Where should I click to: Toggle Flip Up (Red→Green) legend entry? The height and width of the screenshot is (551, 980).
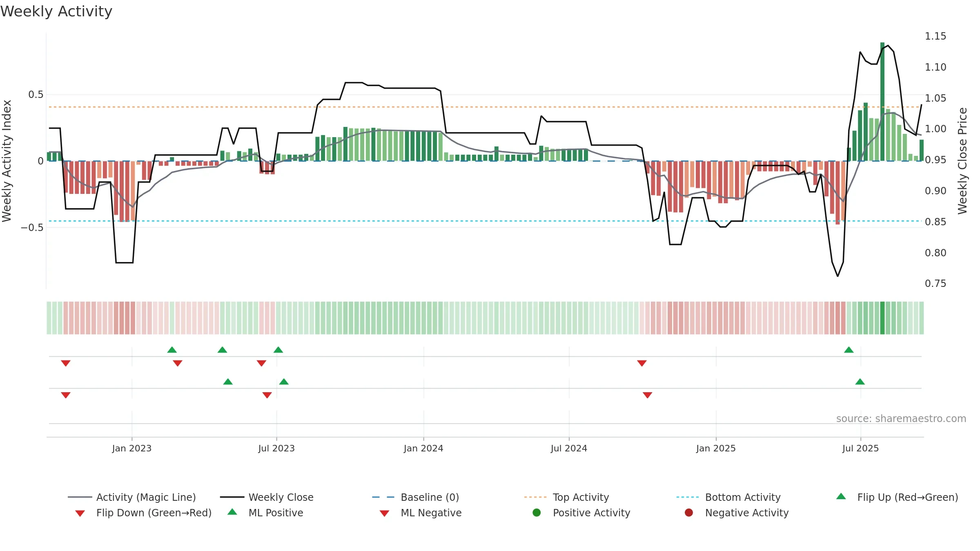(x=897, y=497)
